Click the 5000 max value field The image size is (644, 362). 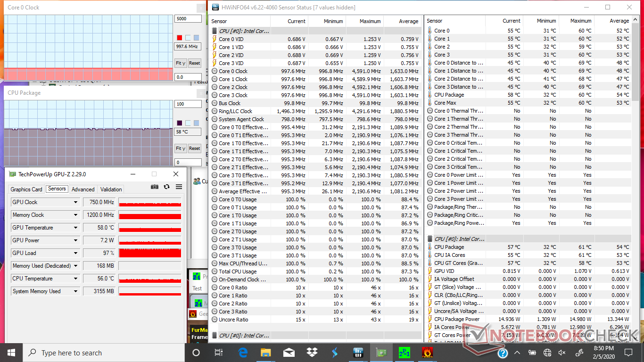click(x=188, y=19)
